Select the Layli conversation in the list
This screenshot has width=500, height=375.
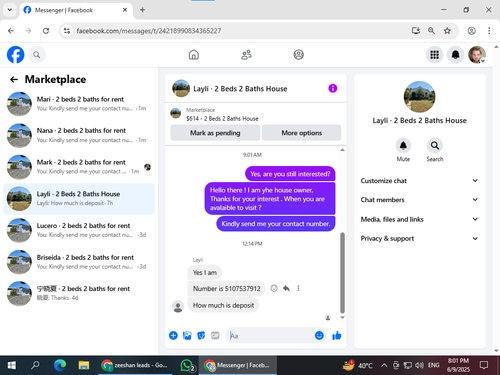tap(79, 199)
